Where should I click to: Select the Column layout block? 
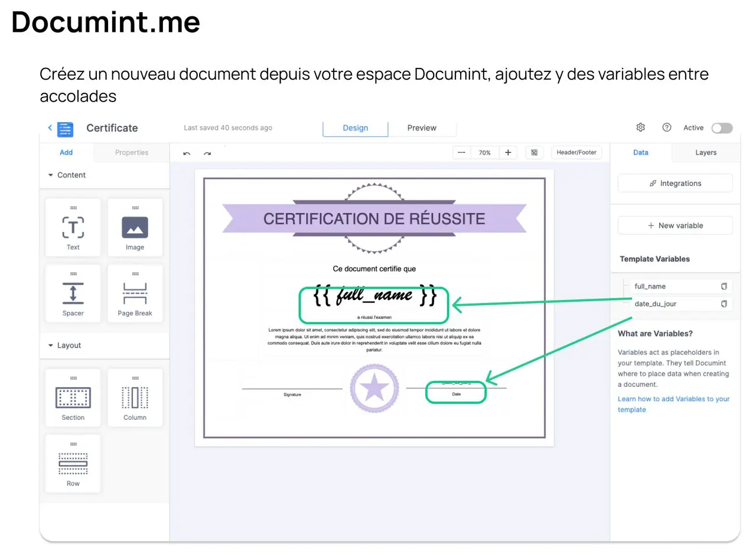click(x=135, y=397)
